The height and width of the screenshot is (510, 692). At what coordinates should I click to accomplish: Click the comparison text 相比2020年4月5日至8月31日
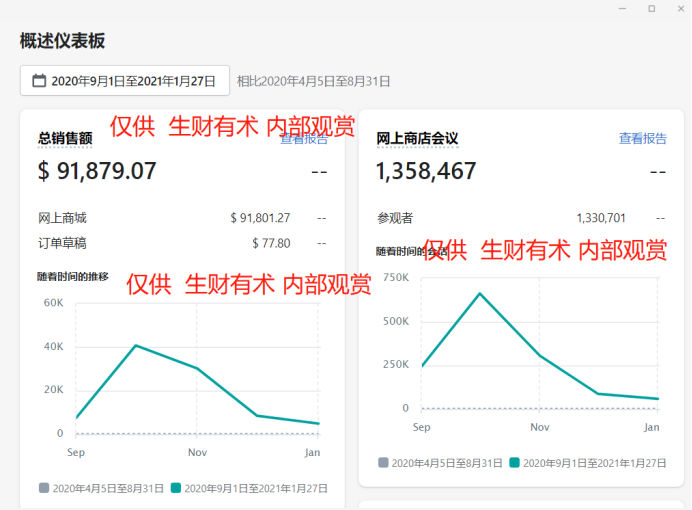click(x=313, y=81)
